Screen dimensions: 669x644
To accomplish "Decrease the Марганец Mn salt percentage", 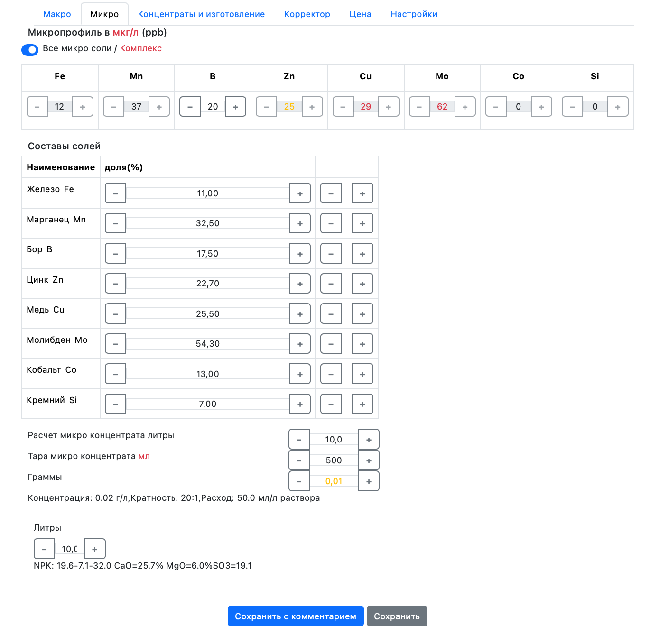I will (x=115, y=223).
